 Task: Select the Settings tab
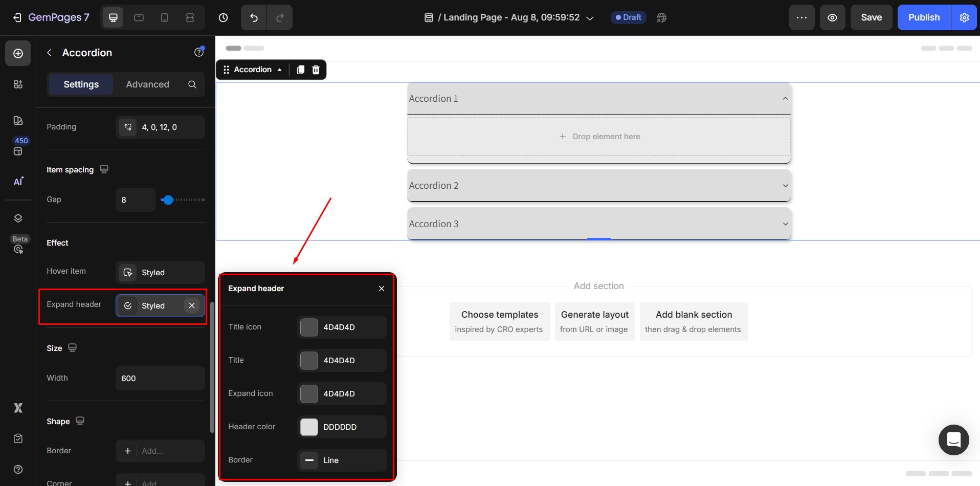81,84
